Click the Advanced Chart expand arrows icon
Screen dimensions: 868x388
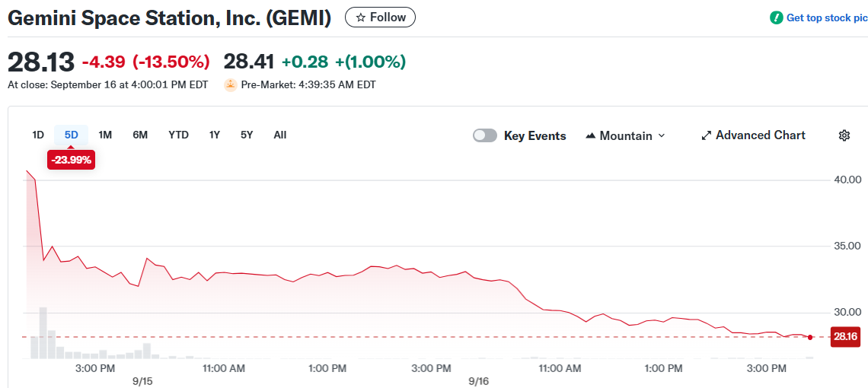[706, 135]
